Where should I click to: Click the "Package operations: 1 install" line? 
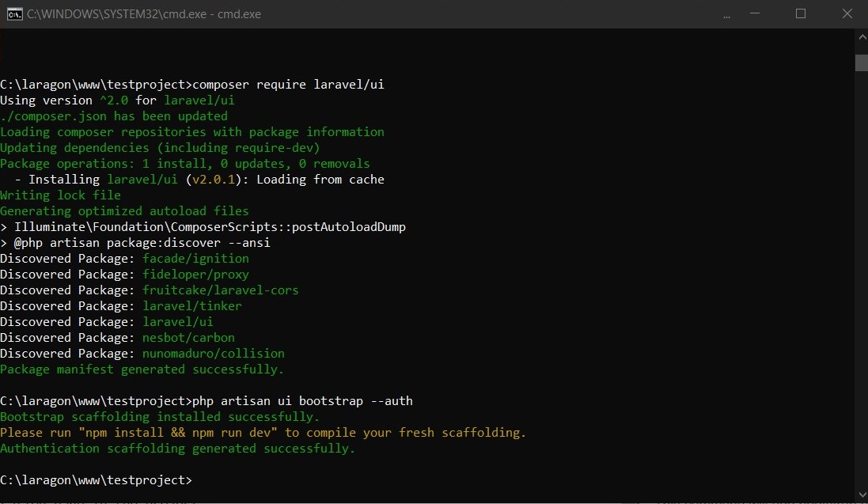185,163
